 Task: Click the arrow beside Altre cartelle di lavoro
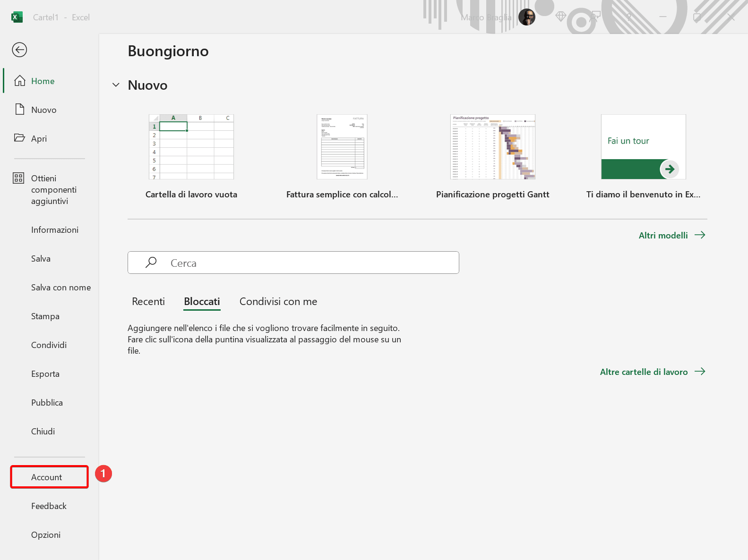pos(700,372)
